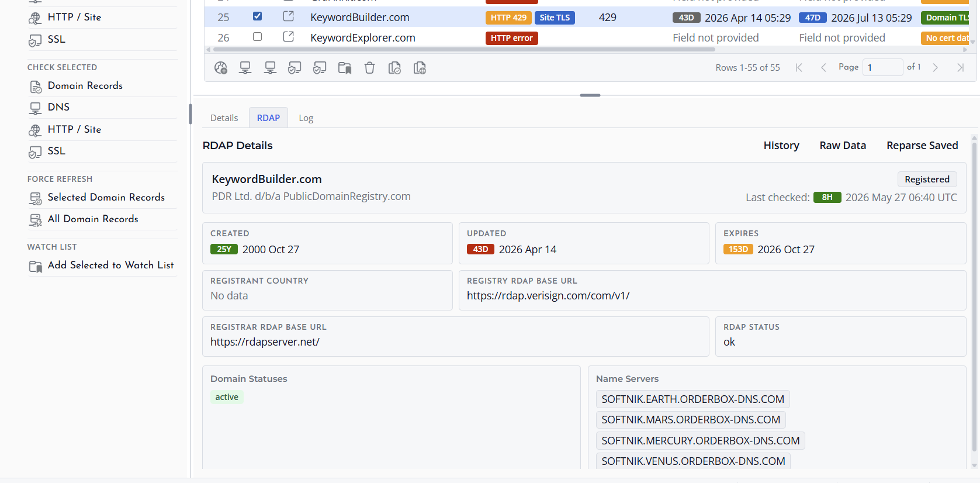Click the HTTP 429 badge
Viewport: 980px width, 483px height.
click(x=508, y=18)
